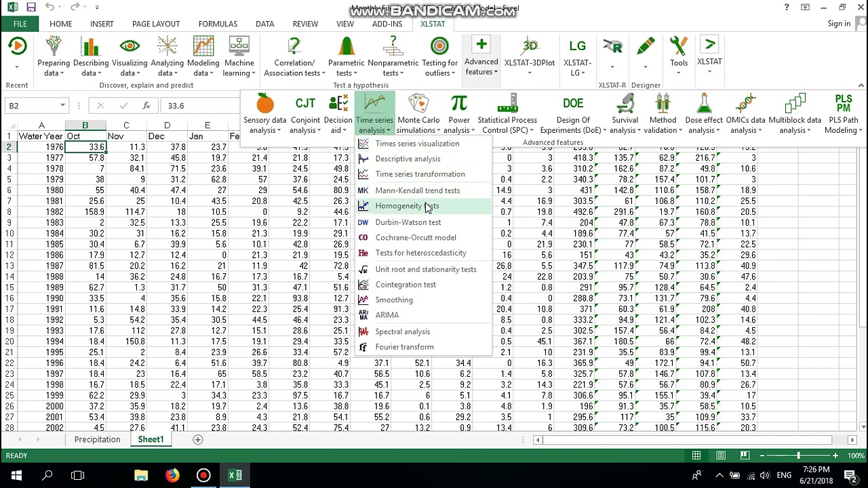Select ARIMA from the menu
The image size is (868, 488).
pyautogui.click(x=423, y=314)
